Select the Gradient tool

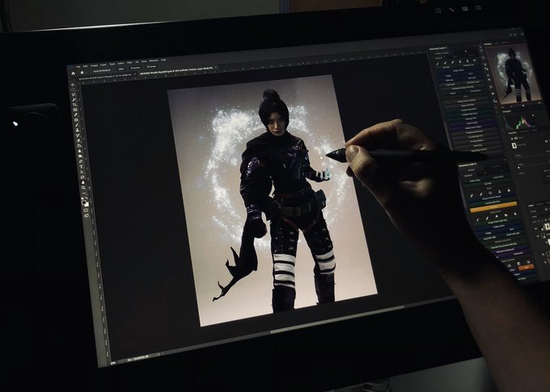point(79,145)
